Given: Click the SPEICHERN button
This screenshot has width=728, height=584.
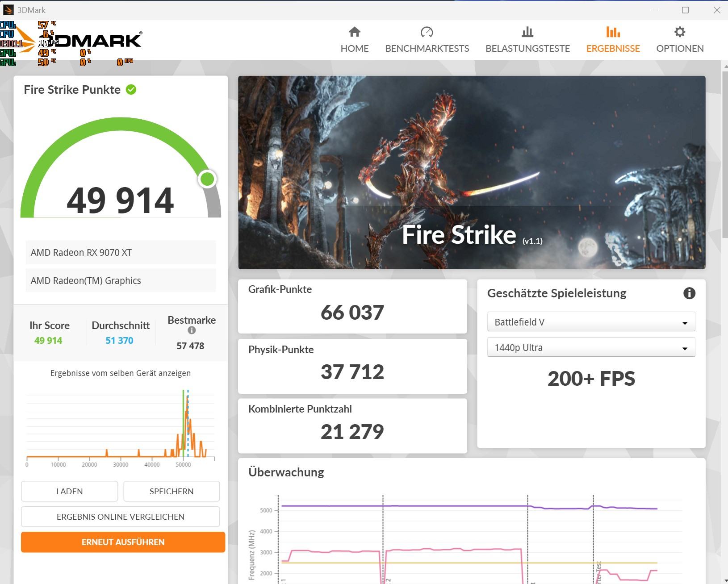Looking at the screenshot, I should pyautogui.click(x=172, y=491).
